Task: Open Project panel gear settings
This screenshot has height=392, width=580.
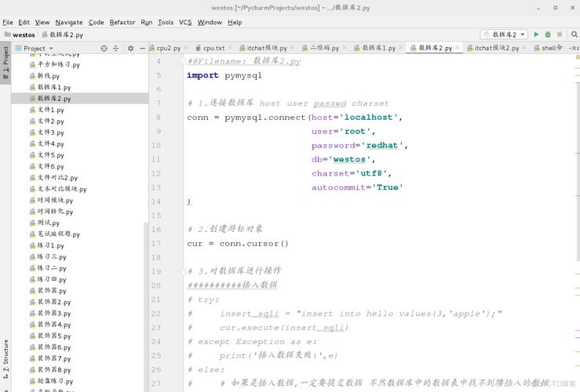Action: tap(130, 48)
